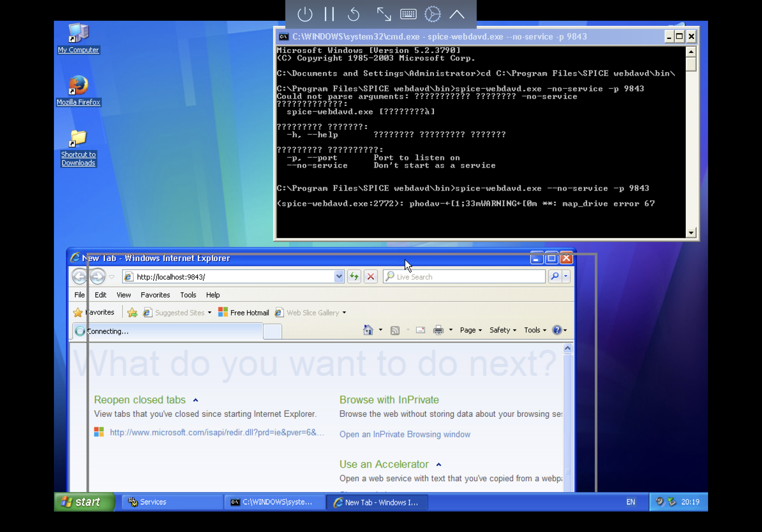
Task: Switch to Services in the taskbar
Action: click(x=172, y=502)
